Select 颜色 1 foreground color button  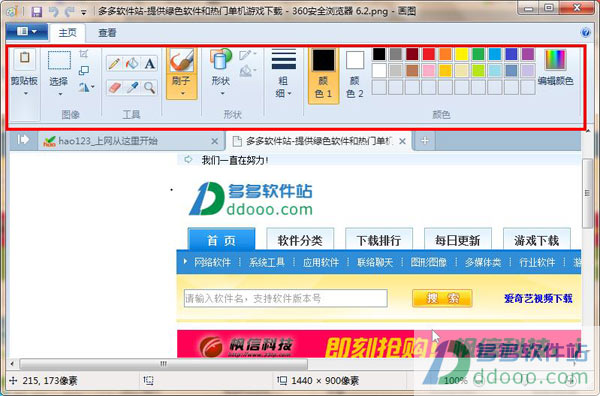pyautogui.click(x=323, y=76)
